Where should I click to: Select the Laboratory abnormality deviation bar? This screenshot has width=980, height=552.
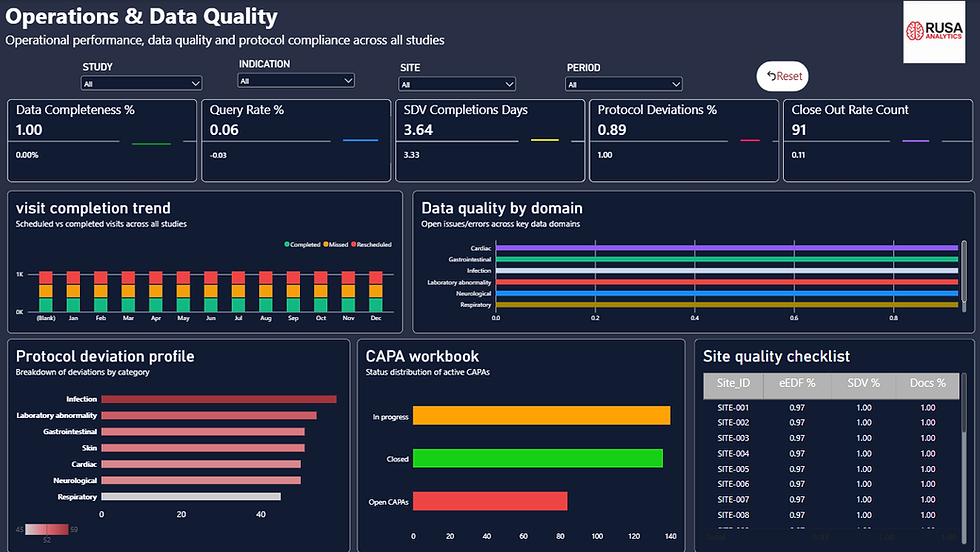point(209,415)
